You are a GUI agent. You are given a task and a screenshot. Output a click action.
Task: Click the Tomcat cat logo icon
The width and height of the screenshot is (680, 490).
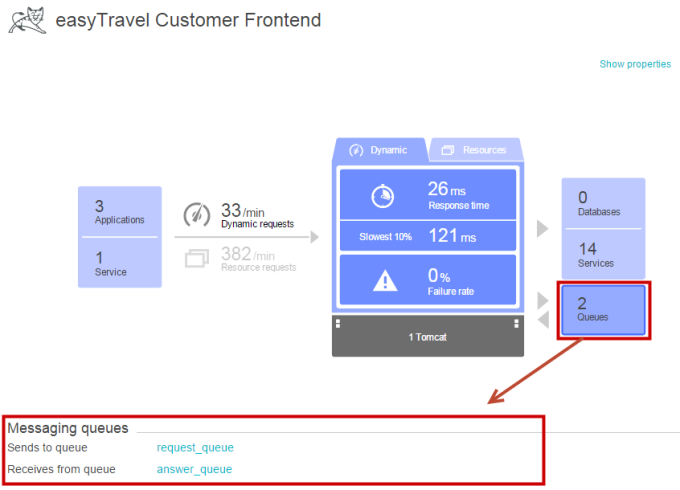(x=27, y=20)
